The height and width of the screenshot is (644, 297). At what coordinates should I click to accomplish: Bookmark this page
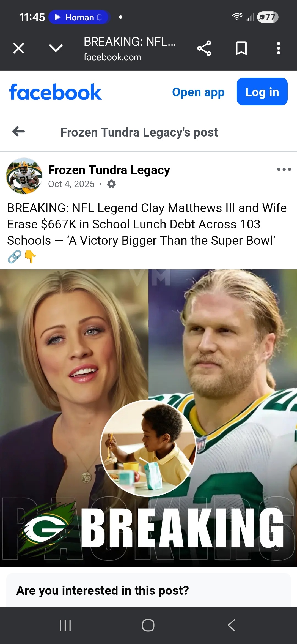[241, 48]
